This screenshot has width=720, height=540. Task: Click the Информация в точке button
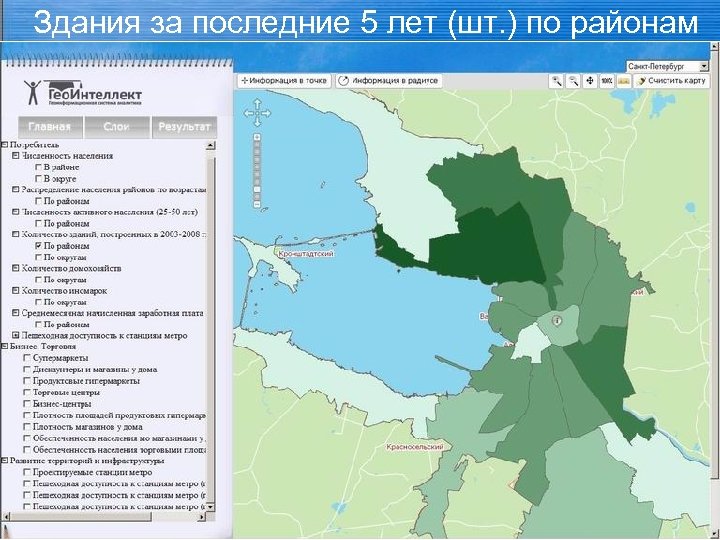click(284, 81)
